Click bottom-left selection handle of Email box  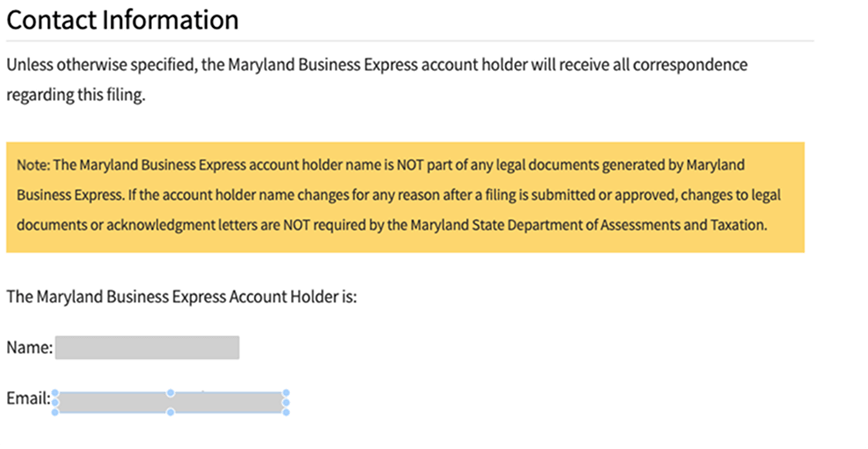point(55,412)
